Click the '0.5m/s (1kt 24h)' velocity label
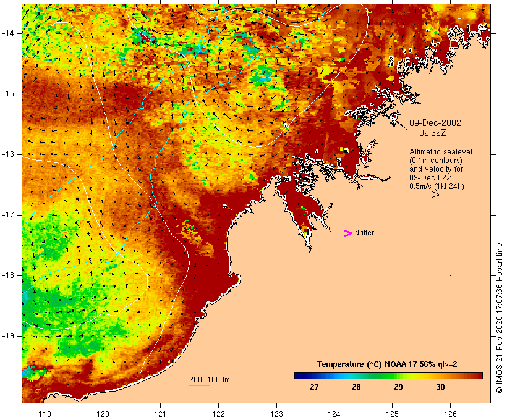Screen dimensions: 507x420 coord(437,187)
